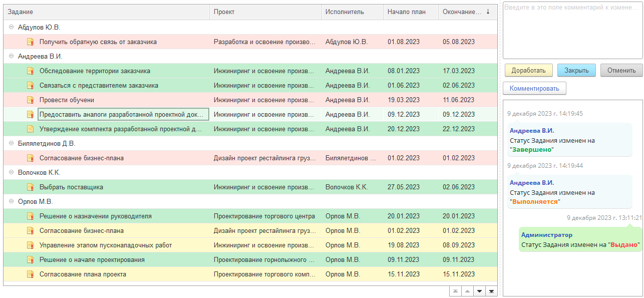Viewport: 644px width, 298px height.
Task: Sort by the "Начало план" column header
Action: pos(410,12)
